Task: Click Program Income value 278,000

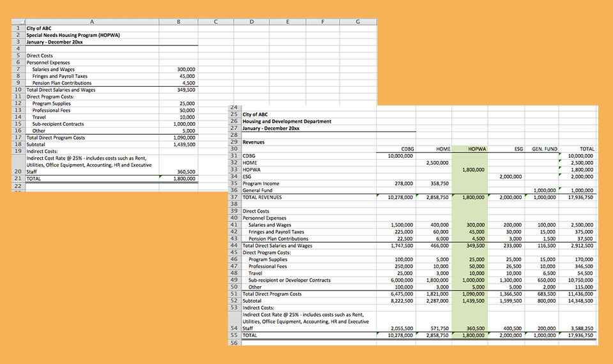Action: click(404, 183)
